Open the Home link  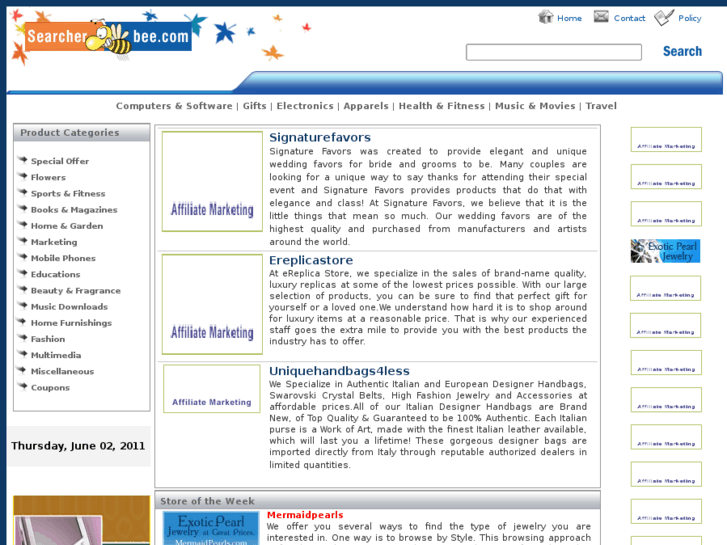pyautogui.click(x=569, y=18)
